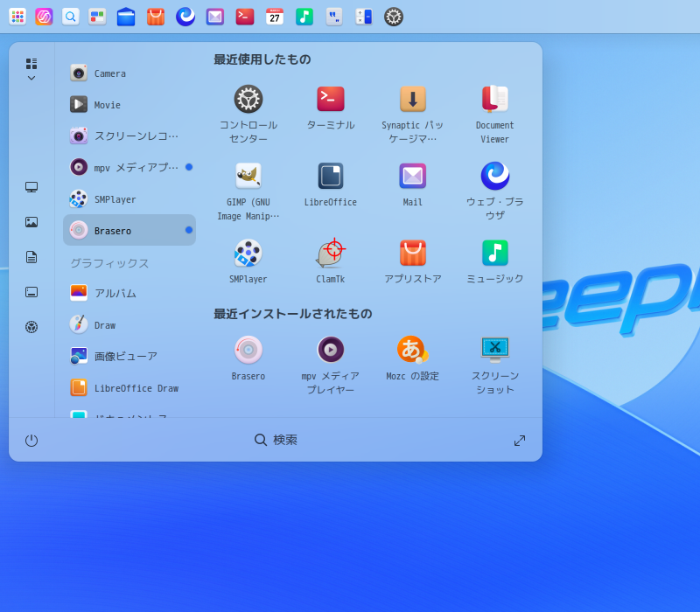This screenshot has width=700, height=612.
Task: Launch アプリストア from recent apps
Action: click(413, 253)
